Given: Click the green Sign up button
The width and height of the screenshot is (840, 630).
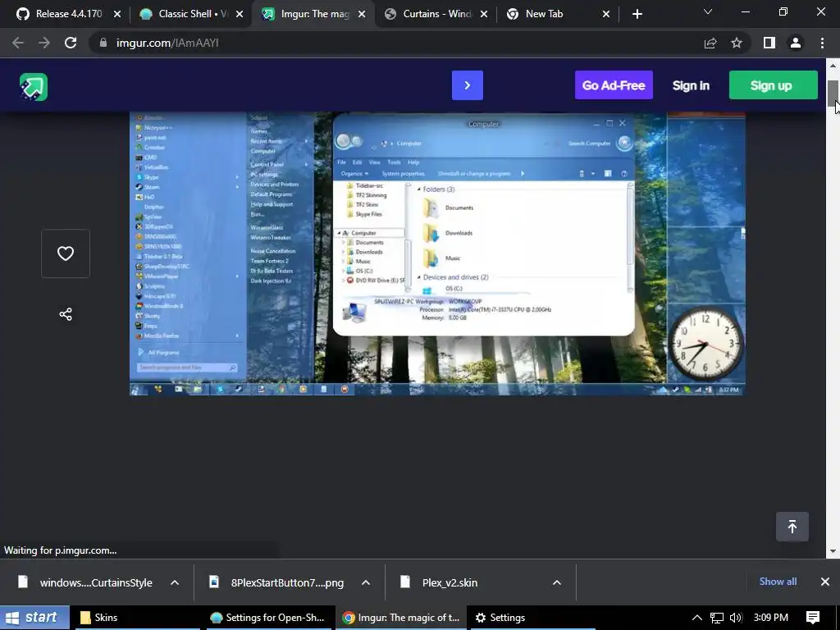Looking at the screenshot, I should point(773,85).
